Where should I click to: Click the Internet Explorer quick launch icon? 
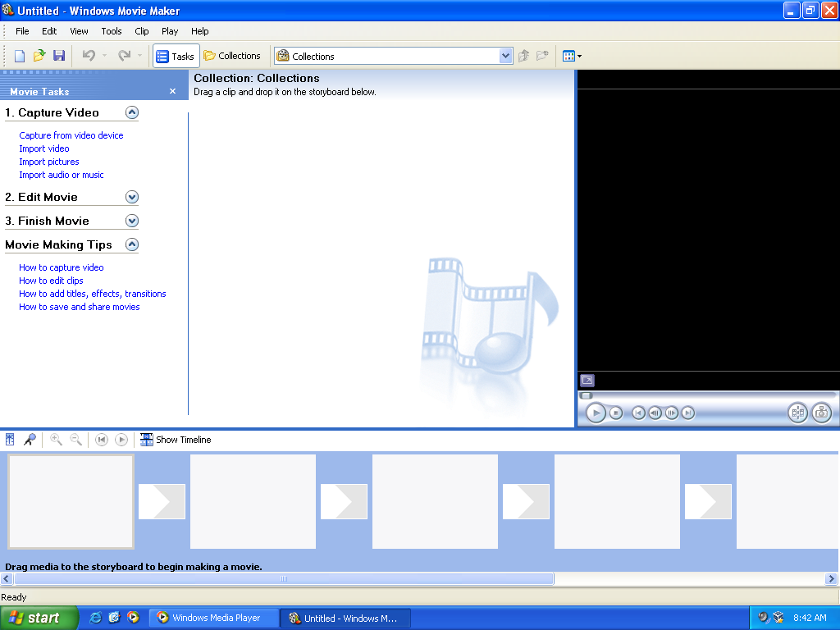(x=95, y=618)
